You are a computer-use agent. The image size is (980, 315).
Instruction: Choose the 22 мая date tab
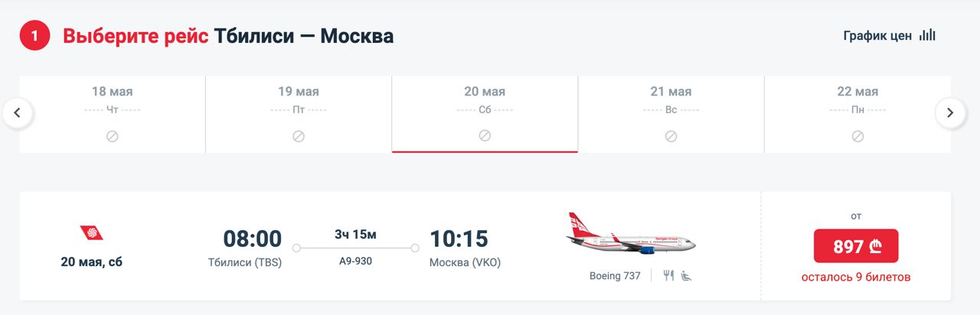coord(857,113)
